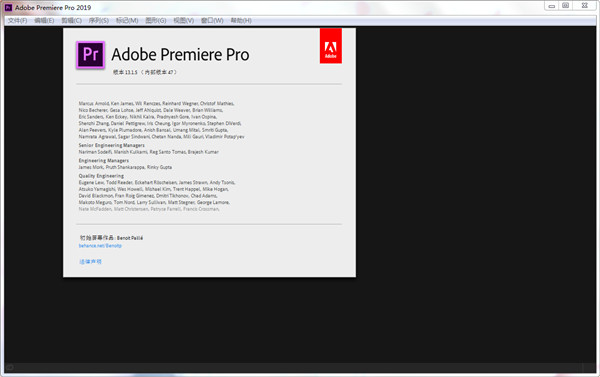Click the 'Adobe Premiere Pro' heading text
This screenshot has height=377, width=600.
point(180,55)
